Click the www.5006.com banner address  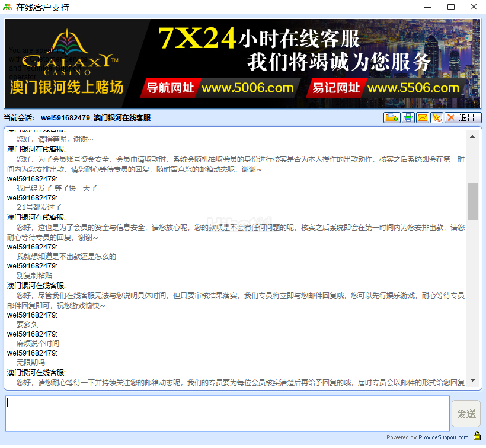pos(247,88)
